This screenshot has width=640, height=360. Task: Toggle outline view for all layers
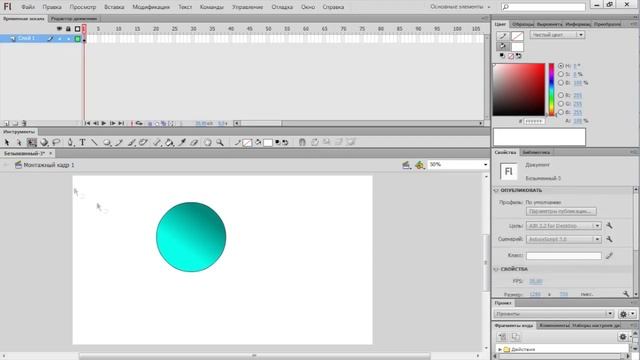point(77,29)
